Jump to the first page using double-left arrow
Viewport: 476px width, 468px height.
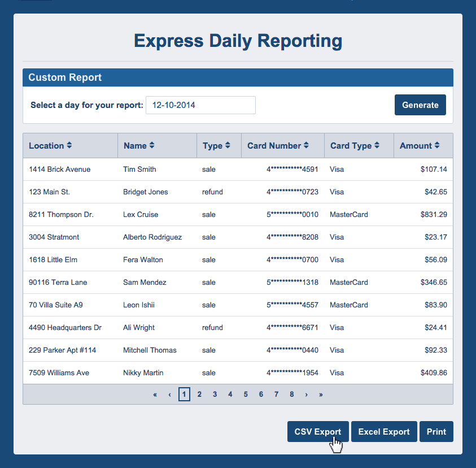click(x=155, y=394)
